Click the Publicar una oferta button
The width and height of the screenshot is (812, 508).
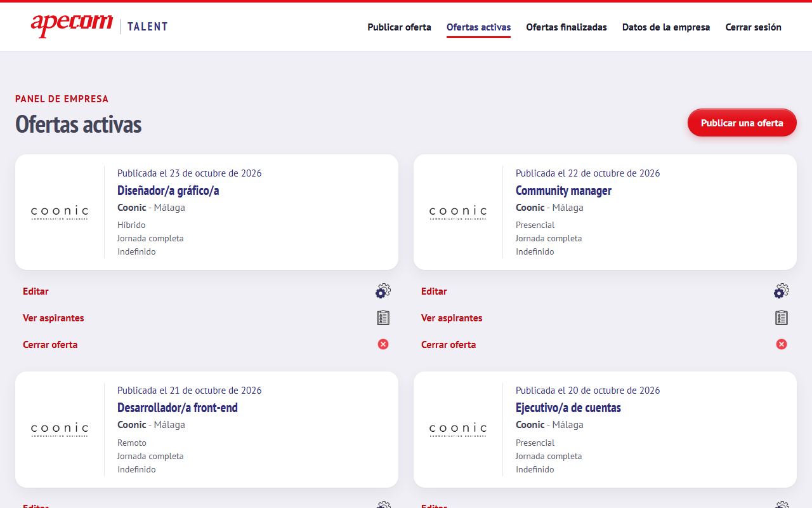coord(742,123)
